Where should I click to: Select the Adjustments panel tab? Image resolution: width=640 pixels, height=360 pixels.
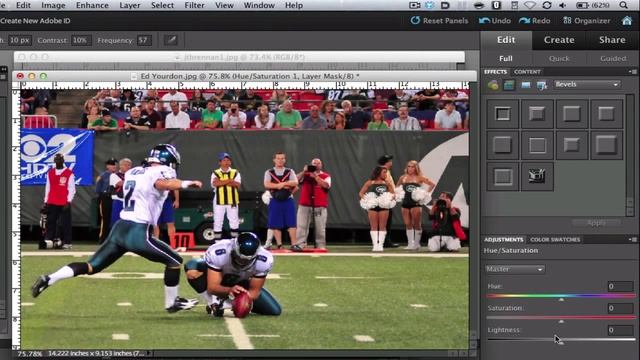(504, 240)
